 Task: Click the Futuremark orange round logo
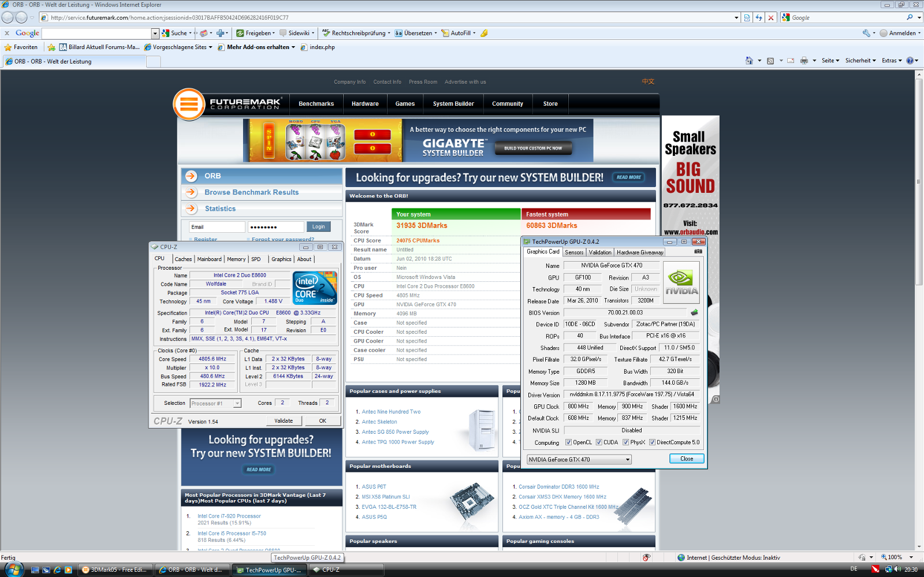tap(189, 104)
